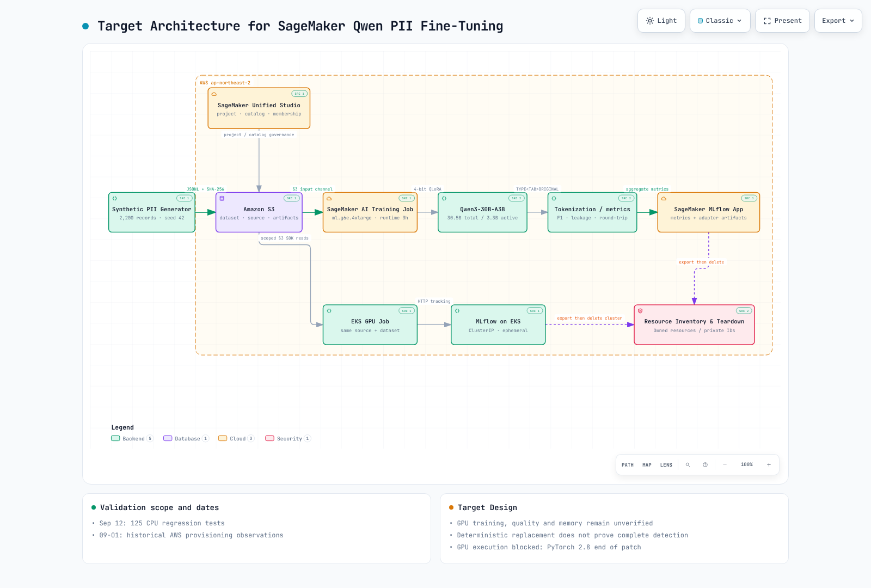The width and height of the screenshot is (871, 588).
Task: Click the code icon on Qwen3-30B-A3B node
Action: tap(444, 198)
